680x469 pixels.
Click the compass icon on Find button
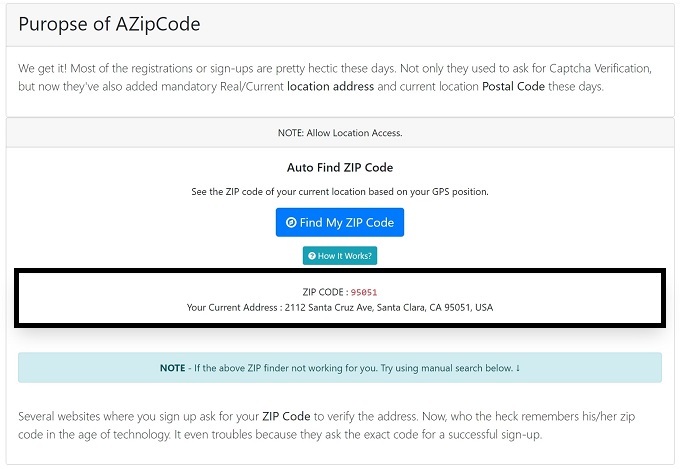coord(291,223)
